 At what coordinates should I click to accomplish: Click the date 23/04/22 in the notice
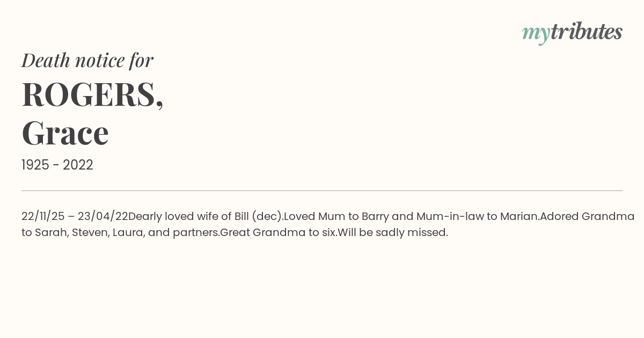click(x=103, y=216)
